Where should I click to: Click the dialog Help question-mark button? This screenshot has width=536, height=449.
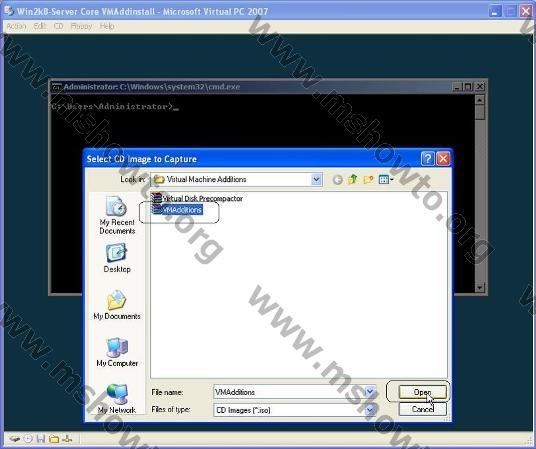[x=428, y=159]
